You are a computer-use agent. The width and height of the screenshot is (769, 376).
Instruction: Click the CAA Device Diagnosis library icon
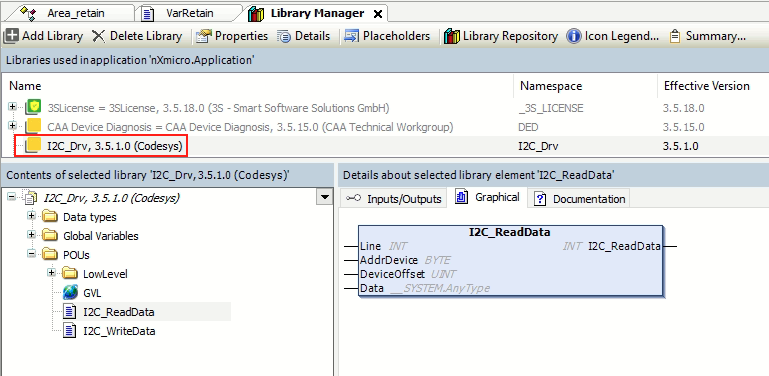coord(32,126)
